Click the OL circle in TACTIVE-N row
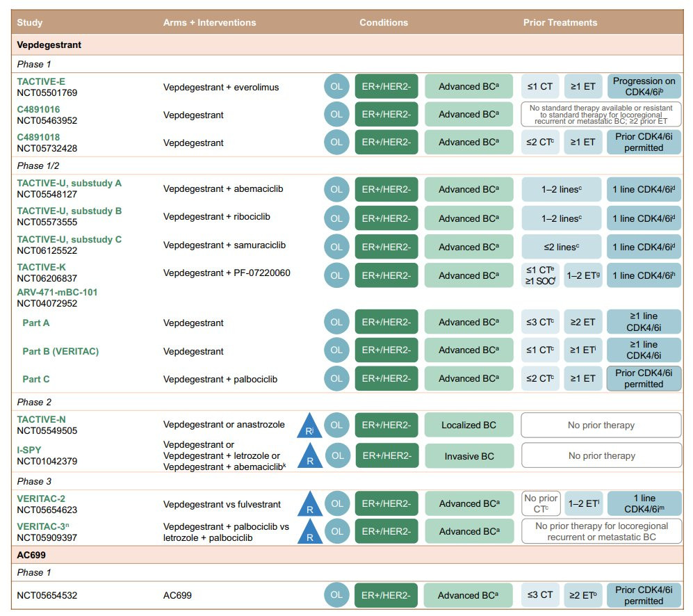The height and width of the screenshot is (616, 693). [336, 425]
